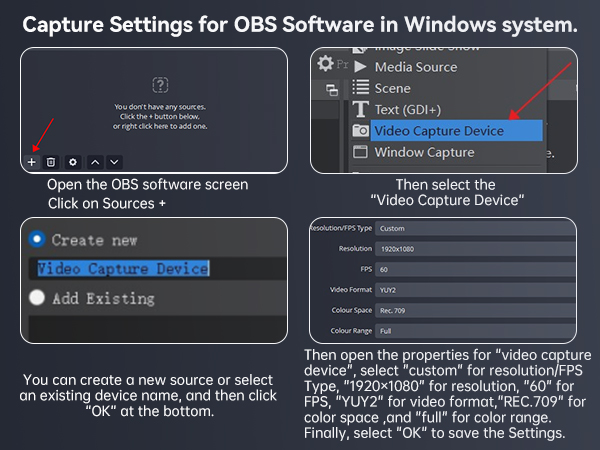Click the Window Capture window icon
This screenshot has height=450, width=600.
tap(360, 152)
